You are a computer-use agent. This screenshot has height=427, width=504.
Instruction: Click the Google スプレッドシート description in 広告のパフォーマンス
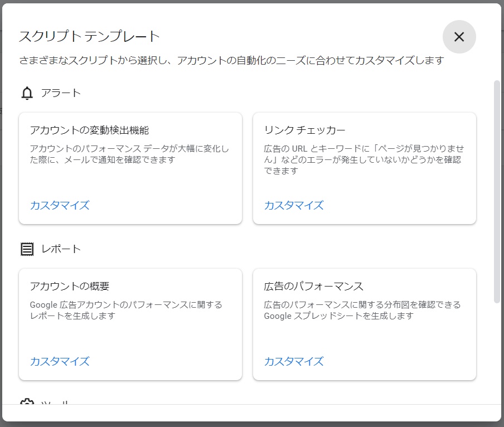coord(362,310)
